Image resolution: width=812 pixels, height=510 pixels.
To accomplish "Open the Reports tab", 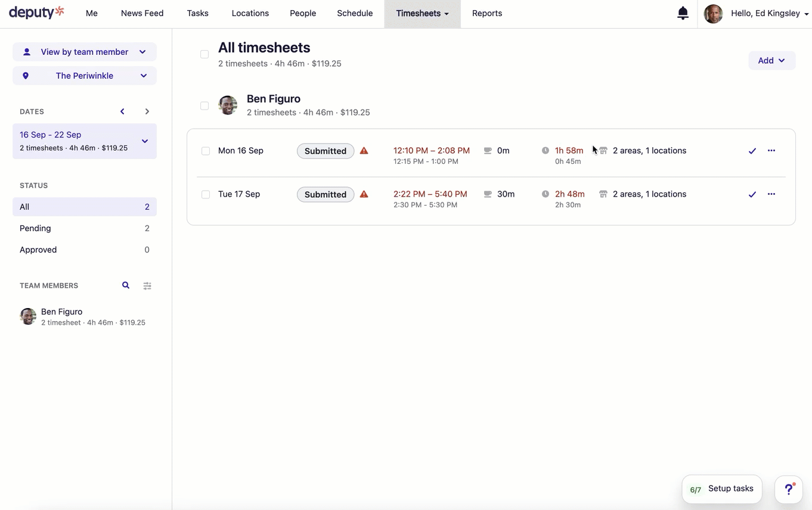I will tap(487, 13).
